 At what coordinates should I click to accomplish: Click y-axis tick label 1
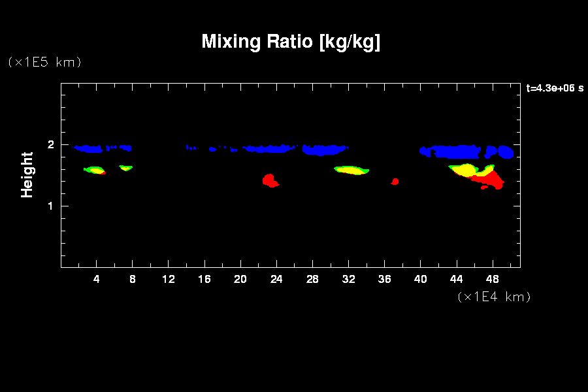coord(50,206)
